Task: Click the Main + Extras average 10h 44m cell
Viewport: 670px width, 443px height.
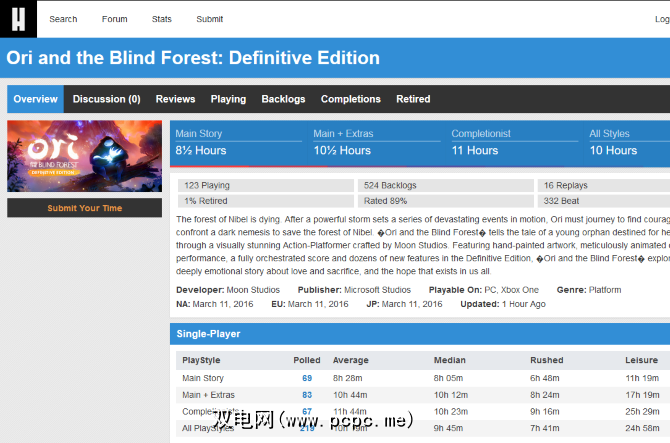Action: (x=350, y=395)
